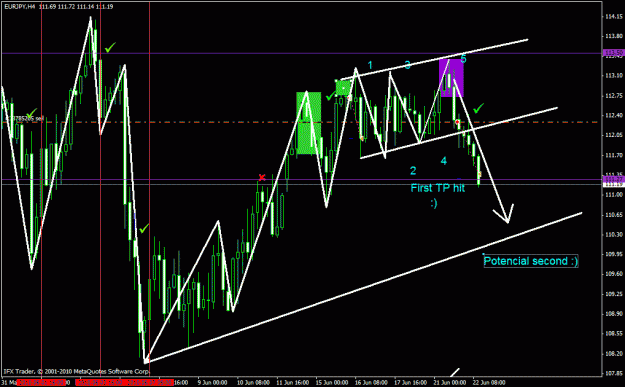Click the 16 Jun 08:00 time label
This screenshot has height=387, width=625.
[371, 383]
